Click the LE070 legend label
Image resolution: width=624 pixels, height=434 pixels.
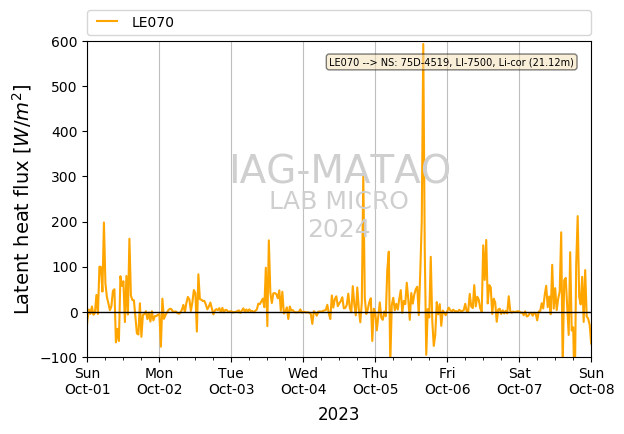point(153,22)
